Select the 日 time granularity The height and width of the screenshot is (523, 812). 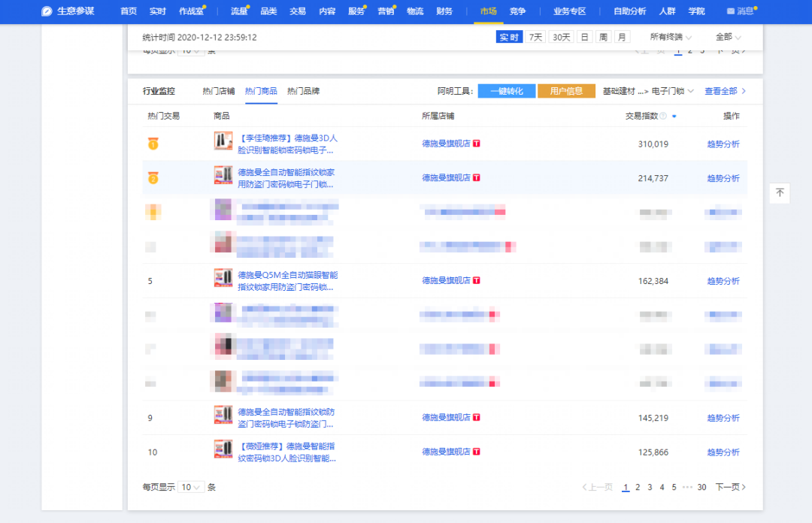pyautogui.click(x=584, y=38)
